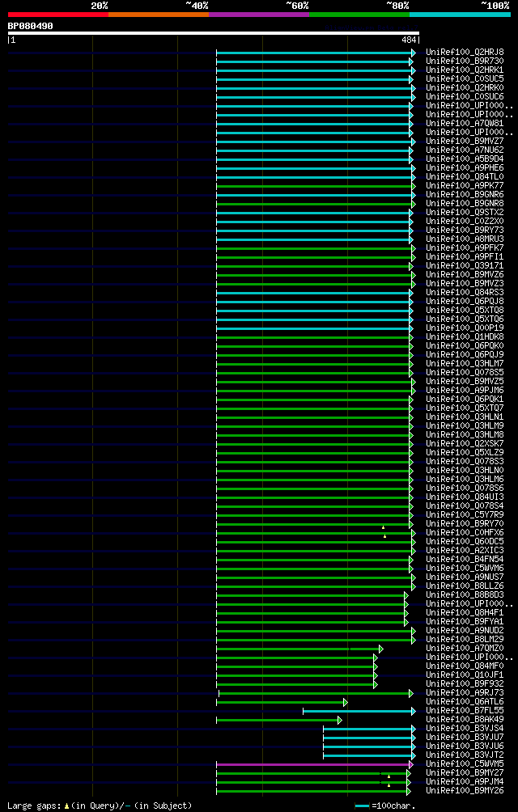The height and width of the screenshot is (812, 518).
Task: Click the cyan B3VJU7 alignment bar
Action: [367, 738]
